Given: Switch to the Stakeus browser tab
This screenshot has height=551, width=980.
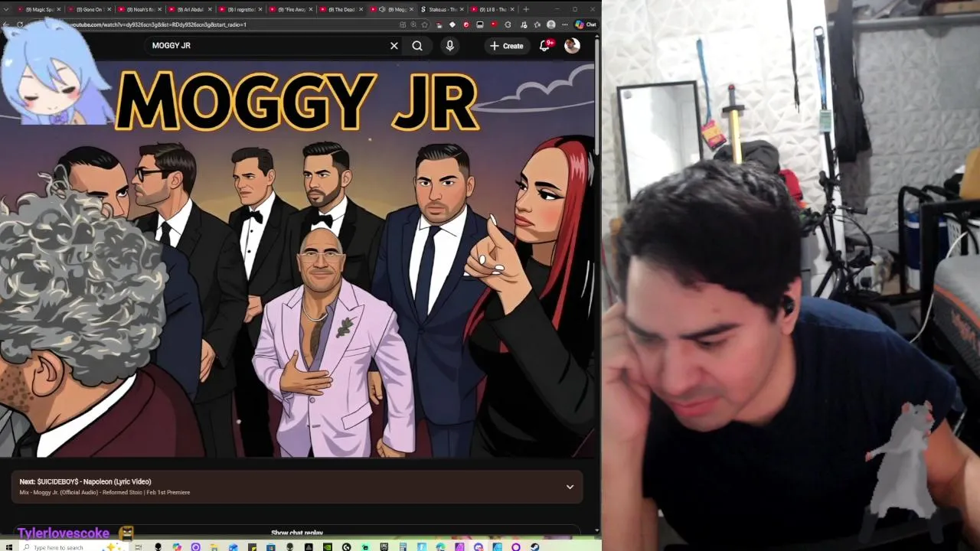Looking at the screenshot, I should (441, 9).
